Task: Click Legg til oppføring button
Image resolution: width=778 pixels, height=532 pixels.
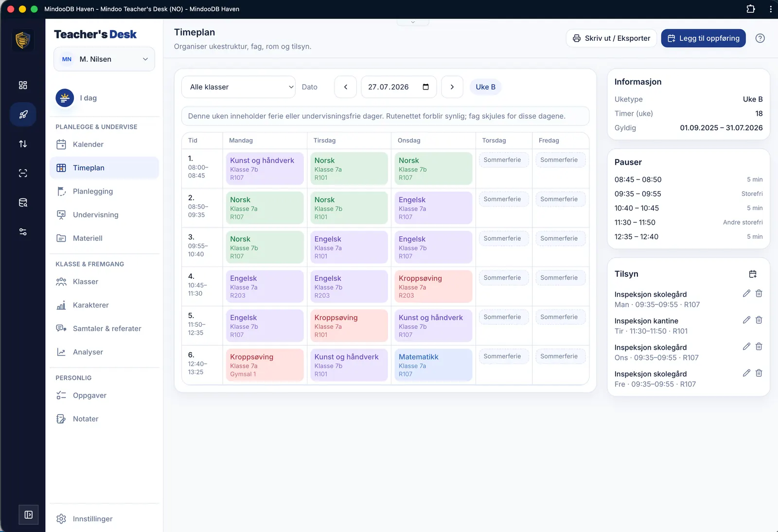Action: coord(703,38)
